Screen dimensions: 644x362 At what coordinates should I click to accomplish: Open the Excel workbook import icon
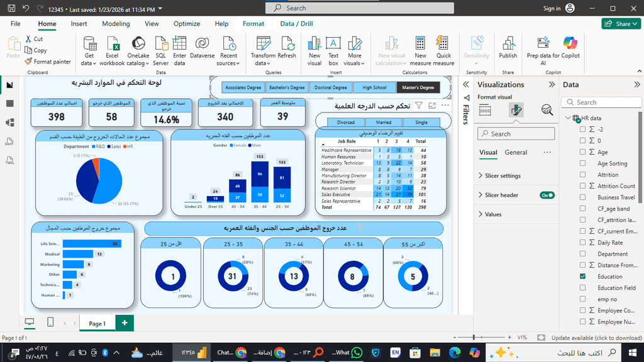point(112,44)
